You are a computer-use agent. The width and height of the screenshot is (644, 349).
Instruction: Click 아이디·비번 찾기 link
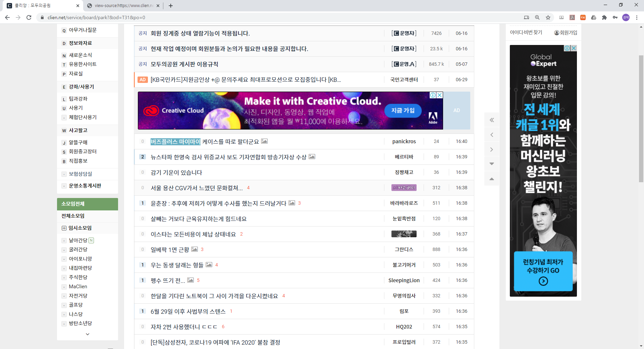526,33
